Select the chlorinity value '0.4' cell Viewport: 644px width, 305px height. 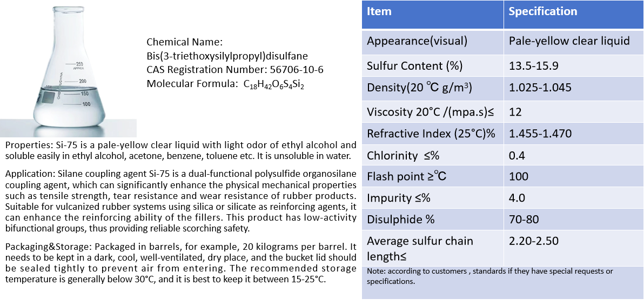tap(517, 156)
